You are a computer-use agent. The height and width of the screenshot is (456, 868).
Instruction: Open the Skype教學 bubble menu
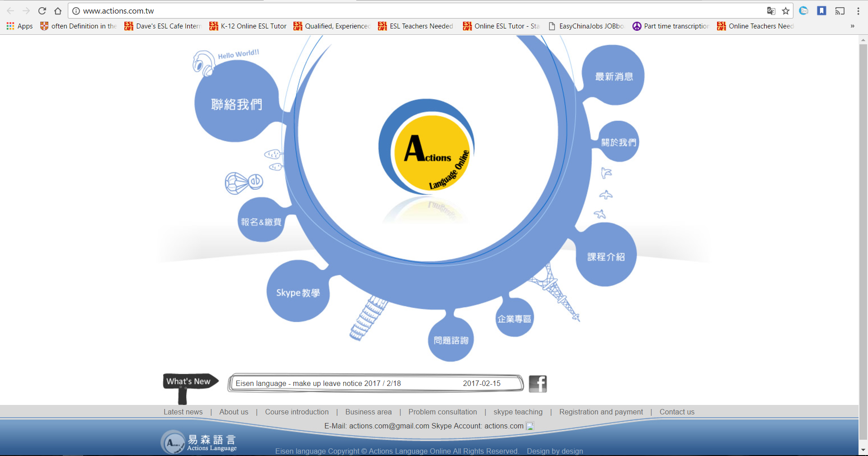pos(298,292)
